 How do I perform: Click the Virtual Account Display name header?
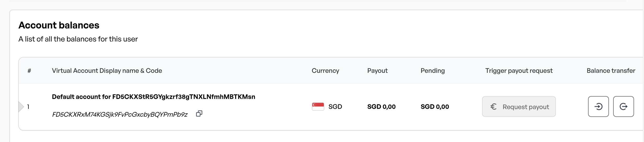coord(107,71)
